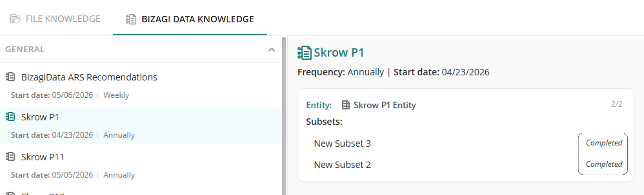Switch to the File Knowledge tab
This screenshot has width=644, height=195.
55,19
